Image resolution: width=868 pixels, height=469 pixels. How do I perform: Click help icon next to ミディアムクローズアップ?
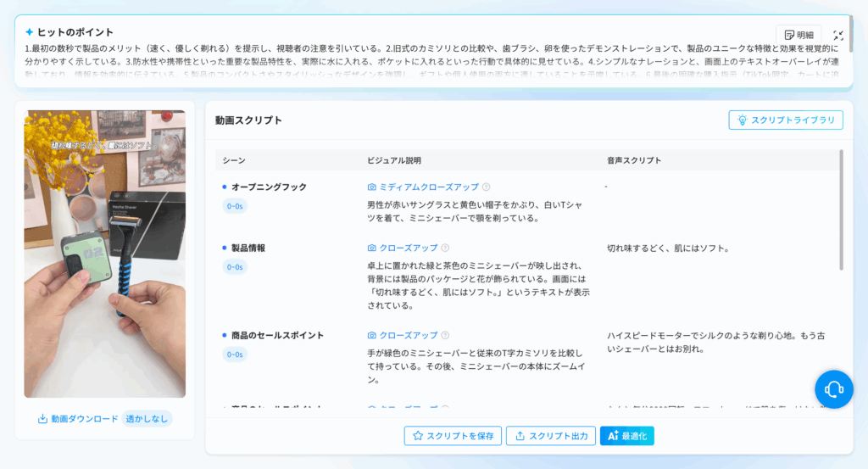coord(486,187)
